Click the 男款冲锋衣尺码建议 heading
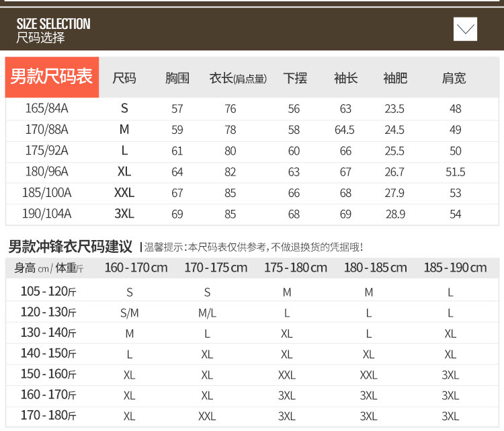The height and width of the screenshot is (431, 504). (70, 246)
